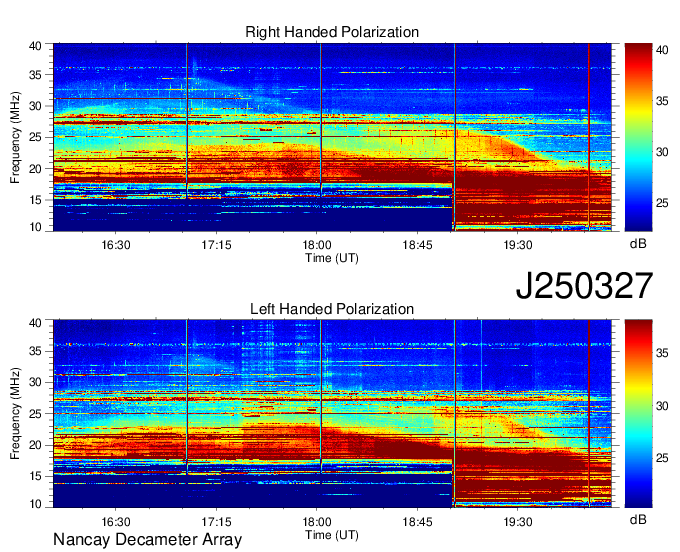This screenshot has width=680, height=552.
Task: Click the 25 MHz frequency tick of Left Handed plot
Action: click(x=36, y=414)
